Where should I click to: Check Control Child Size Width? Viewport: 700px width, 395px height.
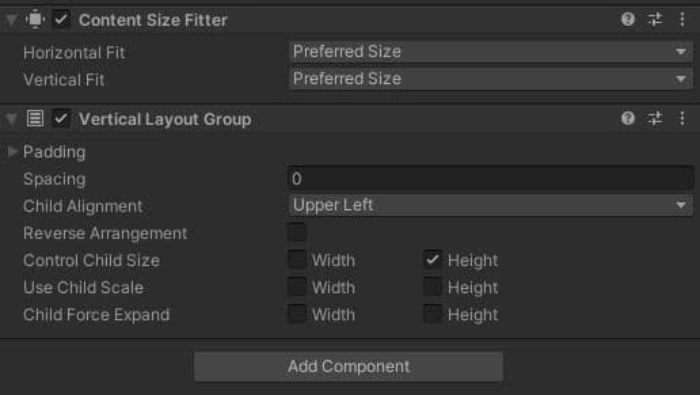pos(297,260)
